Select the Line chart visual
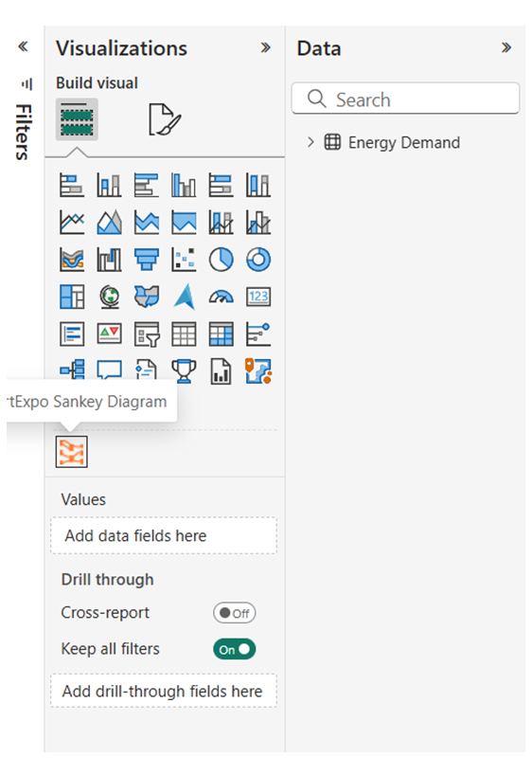Screen dimensions: 532x775 pyautogui.click(x=72, y=223)
